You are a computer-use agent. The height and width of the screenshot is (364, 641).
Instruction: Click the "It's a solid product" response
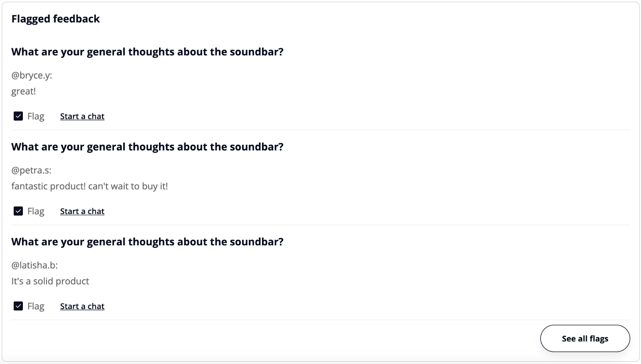point(50,281)
